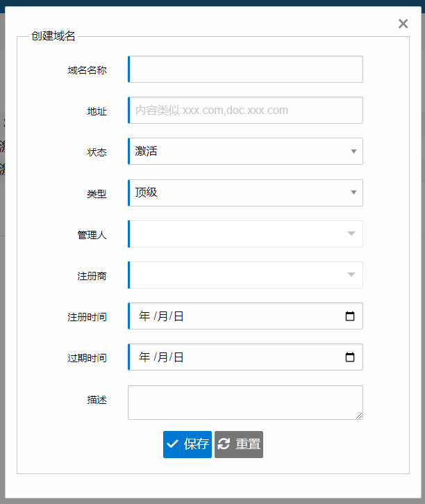This screenshot has height=504, width=425.
Task: Expand the 注册商 dropdown
Action: (x=246, y=275)
